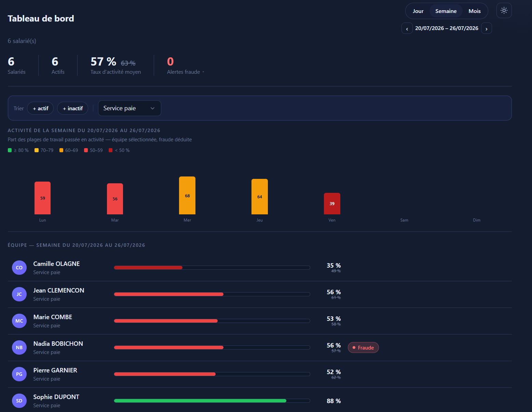Click the date range 20/07/2026 – 26/07/2026

coord(447,28)
